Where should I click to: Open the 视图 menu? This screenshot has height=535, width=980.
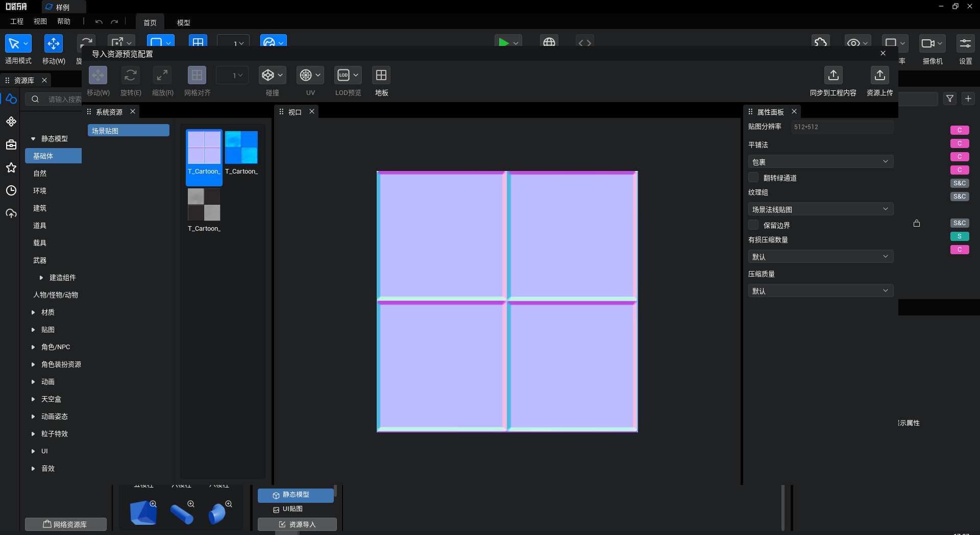coord(40,21)
